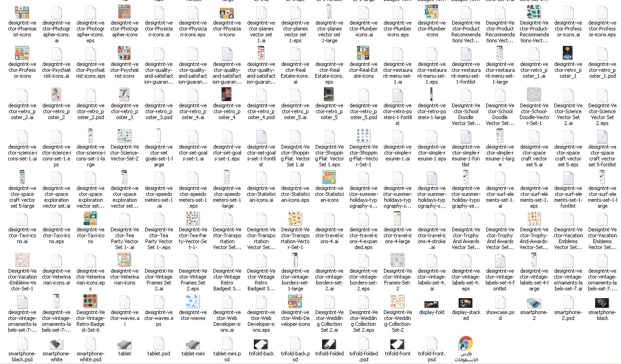The width and height of the screenshot is (621, 364).
Task: Select the Shopping-Flat--Vector-Set-1 image thumbnail
Action: pyautogui.click(x=364, y=136)
